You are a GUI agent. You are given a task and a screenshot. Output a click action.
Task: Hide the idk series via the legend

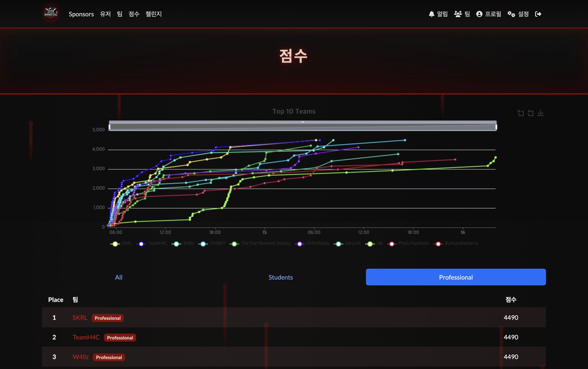[374, 243]
